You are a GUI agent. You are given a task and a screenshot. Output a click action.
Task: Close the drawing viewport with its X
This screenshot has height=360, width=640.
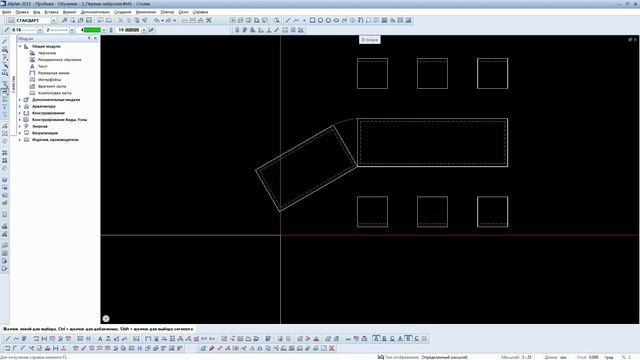tap(636, 40)
